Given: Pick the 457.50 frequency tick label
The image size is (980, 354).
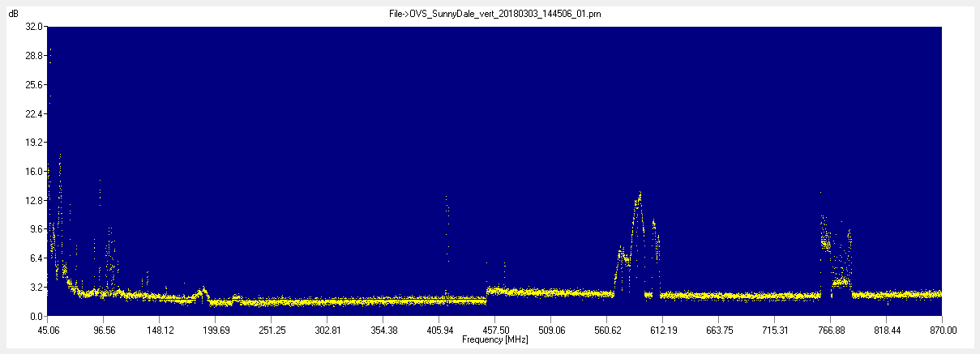Looking at the screenshot, I should pos(495,330).
